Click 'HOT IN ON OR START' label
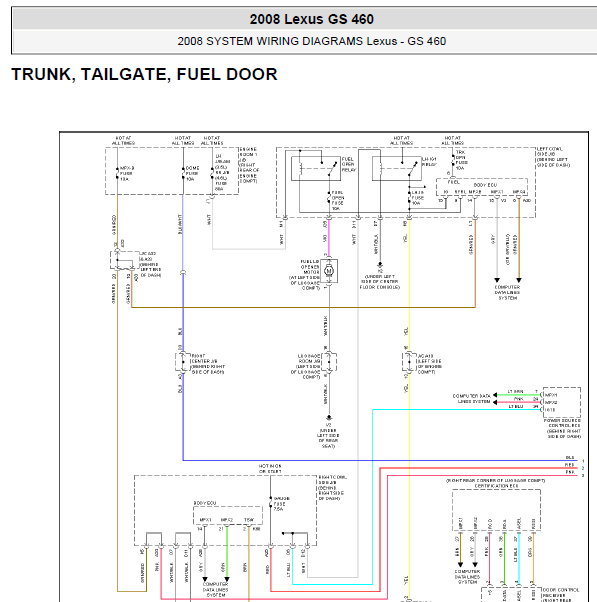The width and height of the screenshot is (597, 602). pyautogui.click(x=270, y=468)
